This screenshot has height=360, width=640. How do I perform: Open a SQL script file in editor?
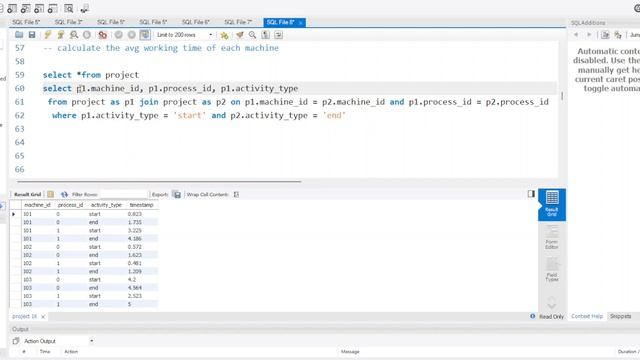click(19, 35)
